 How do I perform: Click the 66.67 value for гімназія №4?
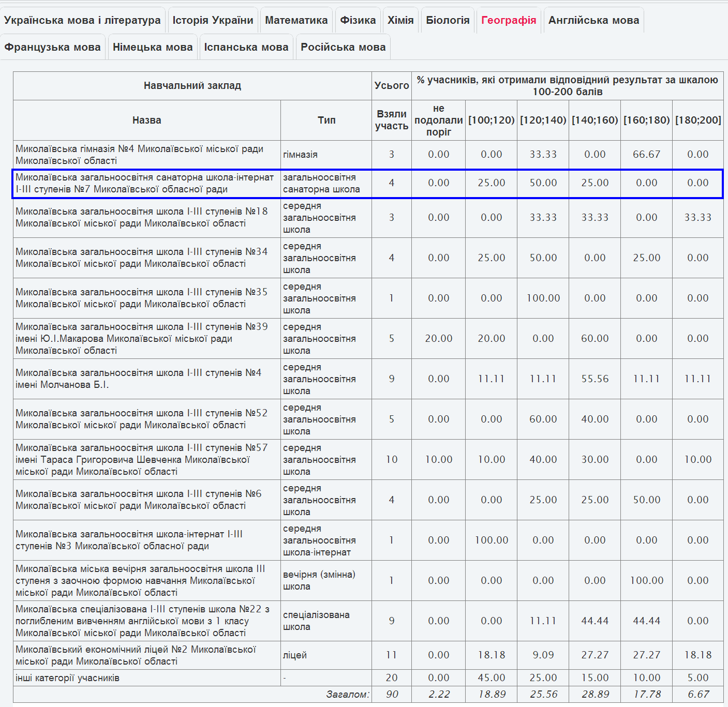[647, 155]
